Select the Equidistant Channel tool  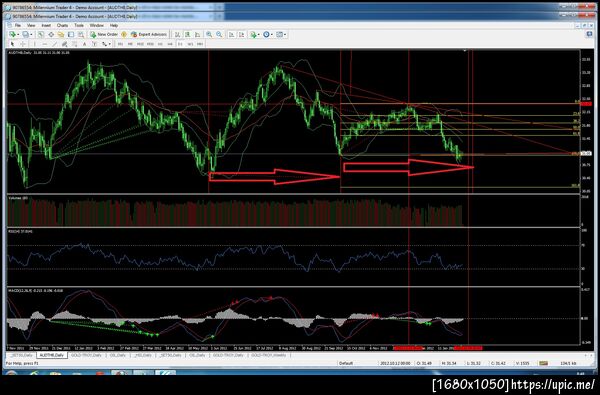(x=64, y=44)
